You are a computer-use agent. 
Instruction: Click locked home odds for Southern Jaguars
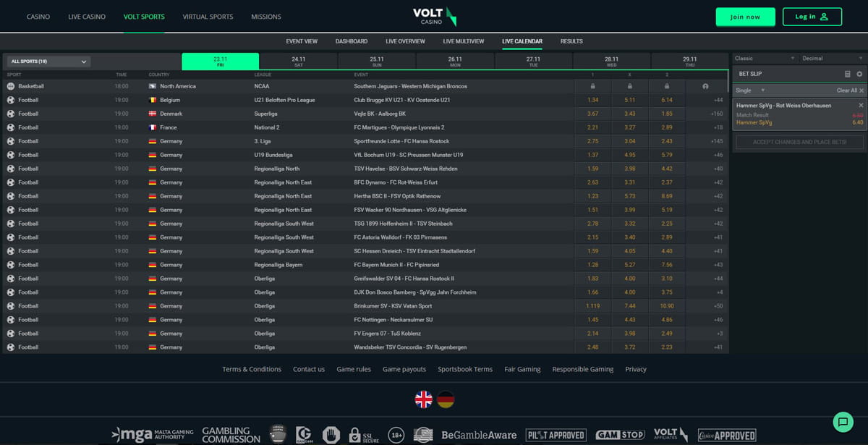(593, 86)
